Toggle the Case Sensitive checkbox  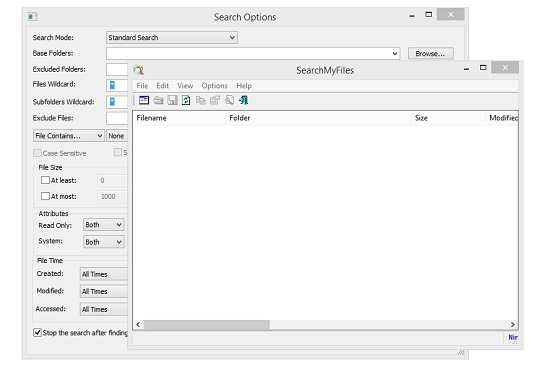37,153
